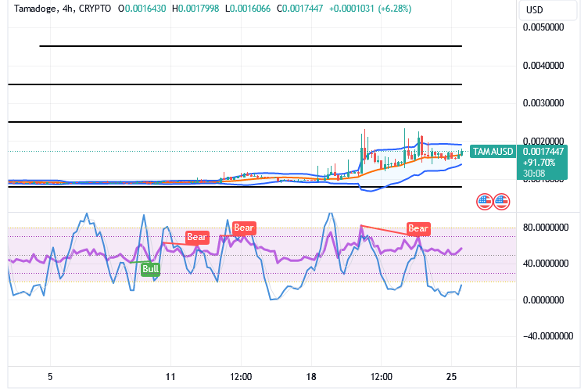The width and height of the screenshot is (588, 391).
Task: Open the USD currency selector
Action: click(547, 10)
